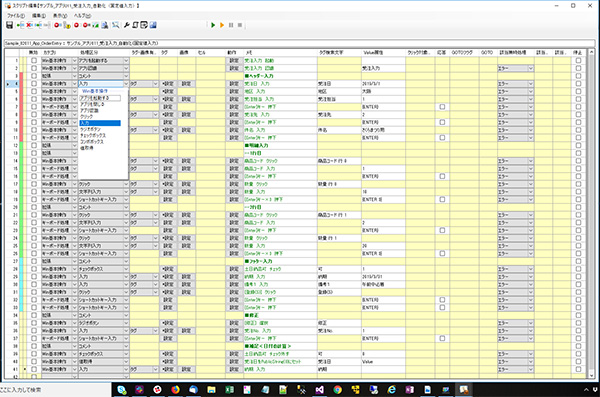
Task: Click the vertical scrollbar down arrow
Action: 591,376
